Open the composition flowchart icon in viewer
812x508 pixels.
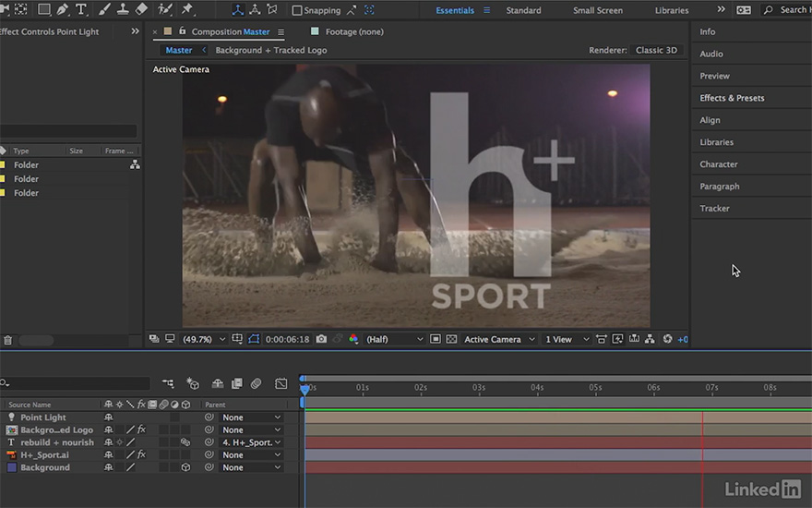click(650, 339)
